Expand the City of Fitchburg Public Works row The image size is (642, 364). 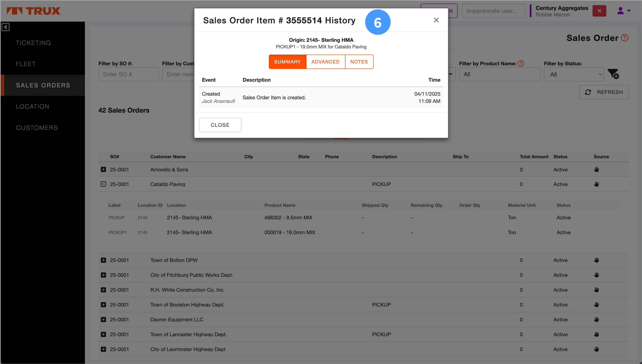point(103,275)
